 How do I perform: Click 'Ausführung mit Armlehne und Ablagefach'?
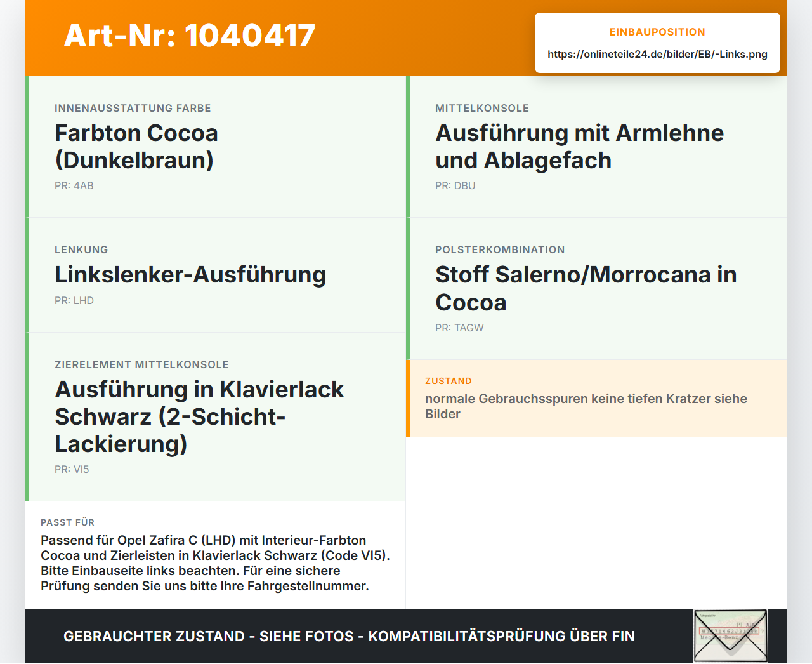pyautogui.click(x=579, y=147)
